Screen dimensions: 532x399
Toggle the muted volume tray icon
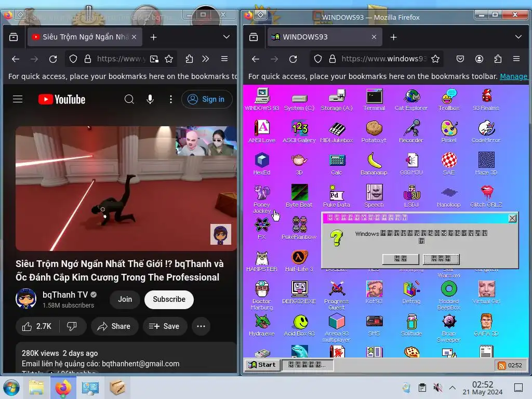pos(438,388)
